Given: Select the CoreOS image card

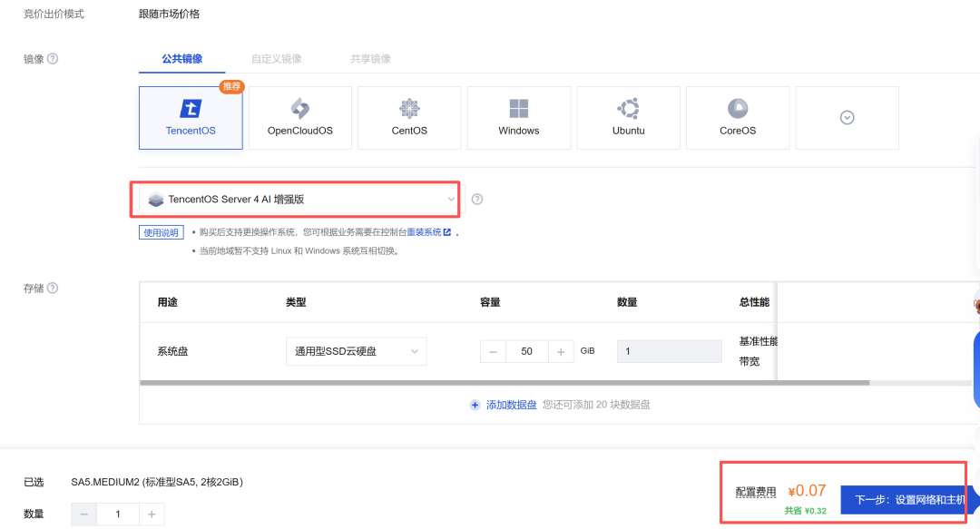Looking at the screenshot, I should [x=738, y=118].
